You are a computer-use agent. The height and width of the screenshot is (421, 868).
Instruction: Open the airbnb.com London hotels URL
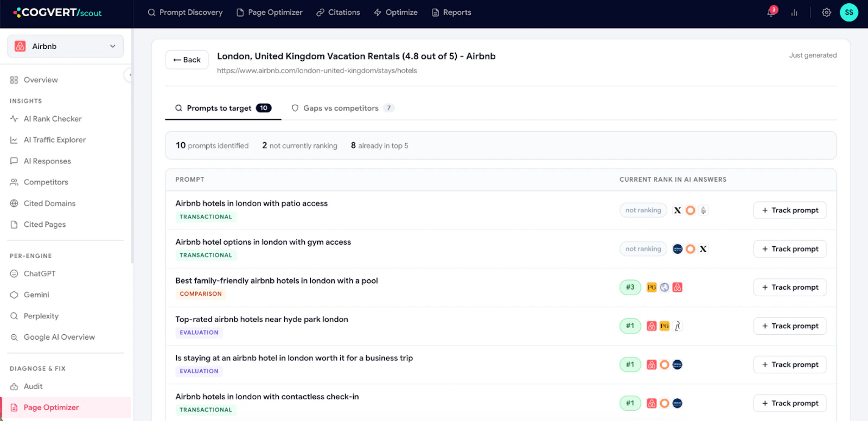click(x=317, y=71)
